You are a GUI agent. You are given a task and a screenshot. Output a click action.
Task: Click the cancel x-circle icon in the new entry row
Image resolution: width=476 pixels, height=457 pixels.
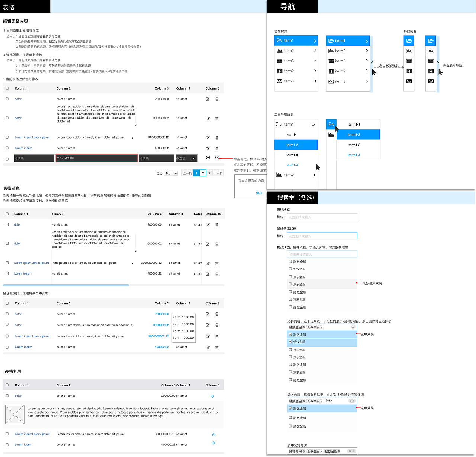(217, 158)
